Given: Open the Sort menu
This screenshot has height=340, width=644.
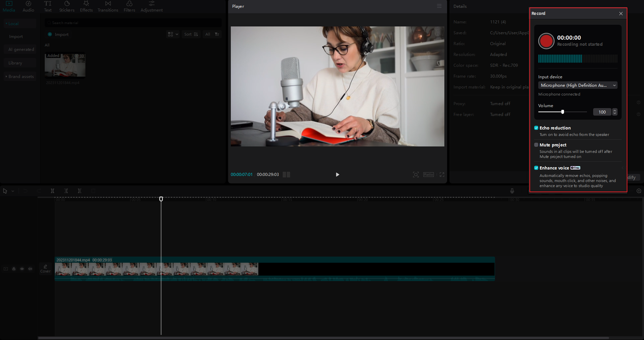Looking at the screenshot, I should (x=190, y=34).
